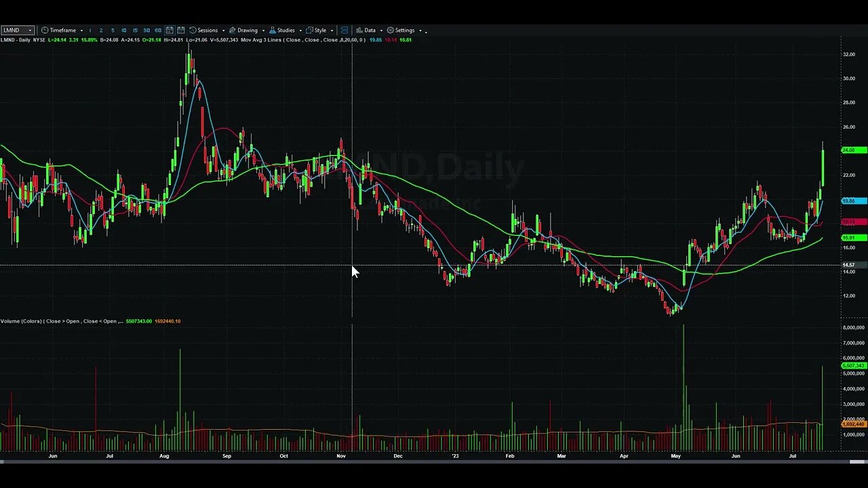Screen dimensions: 868x488
Task: Click the 12.00 price axis label
Action: point(848,296)
